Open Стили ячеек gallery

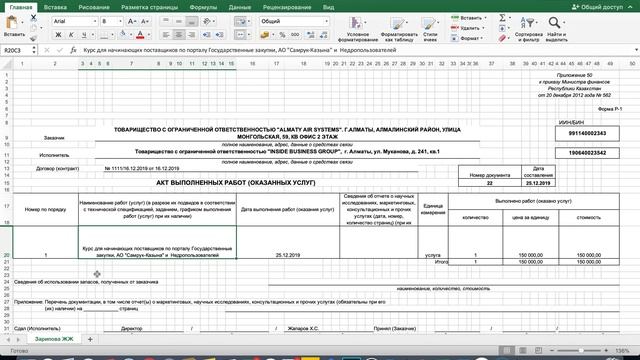(x=430, y=29)
